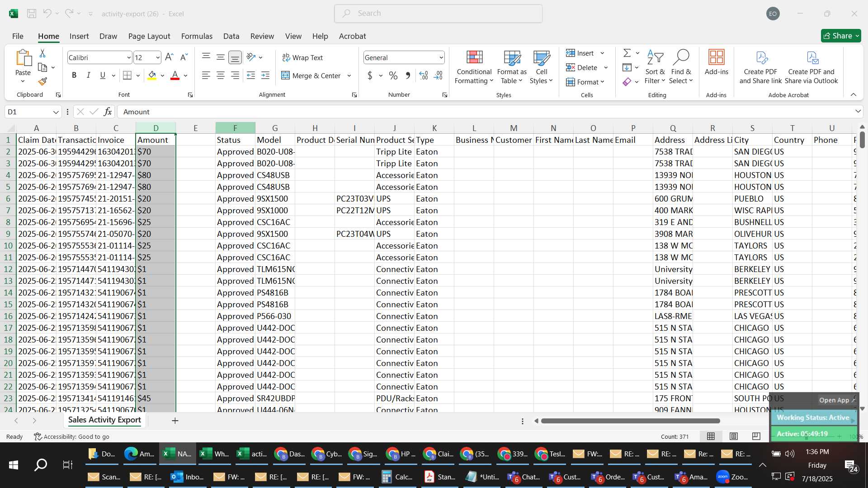
Task: Open the File tab
Action: [18, 36]
